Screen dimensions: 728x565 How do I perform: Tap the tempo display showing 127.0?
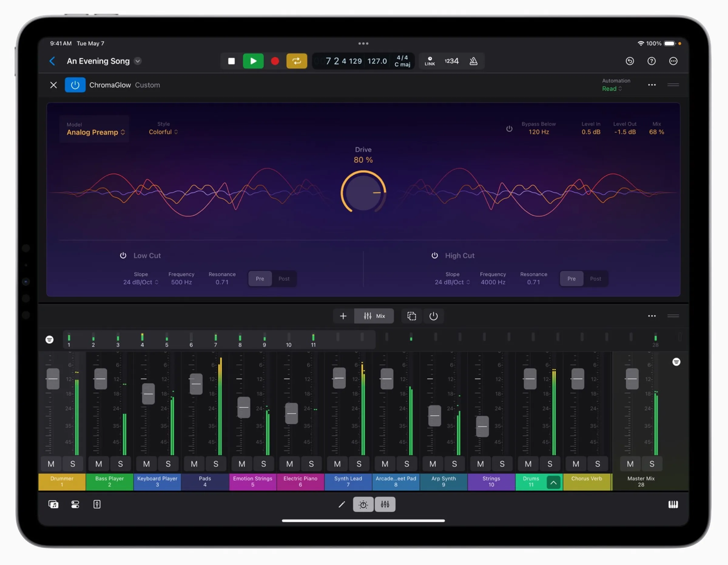pos(377,61)
